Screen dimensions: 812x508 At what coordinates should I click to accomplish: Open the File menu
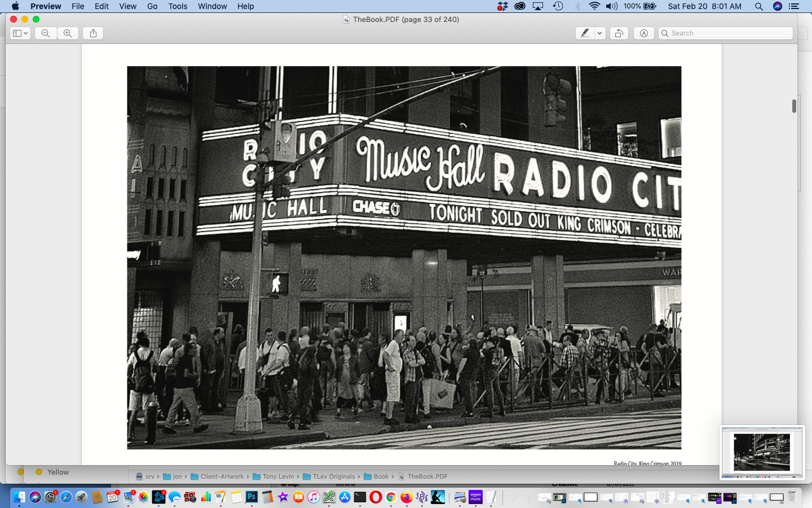pos(78,6)
